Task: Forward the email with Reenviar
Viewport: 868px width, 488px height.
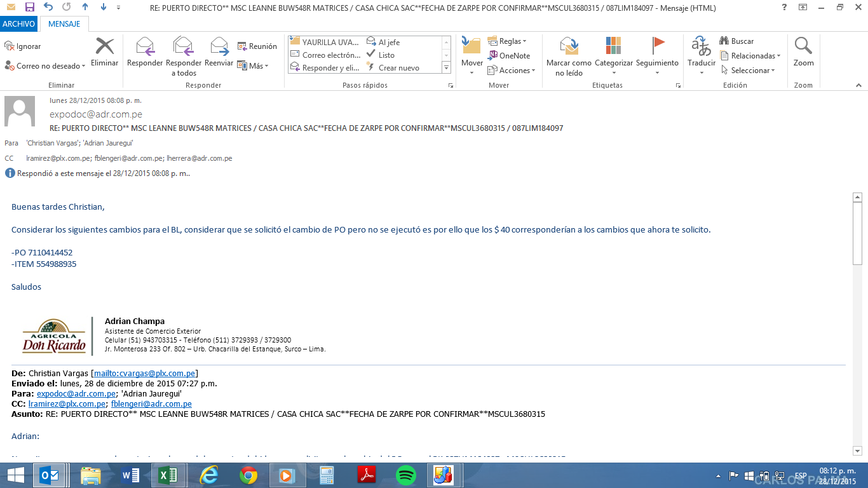Action: 219,47
